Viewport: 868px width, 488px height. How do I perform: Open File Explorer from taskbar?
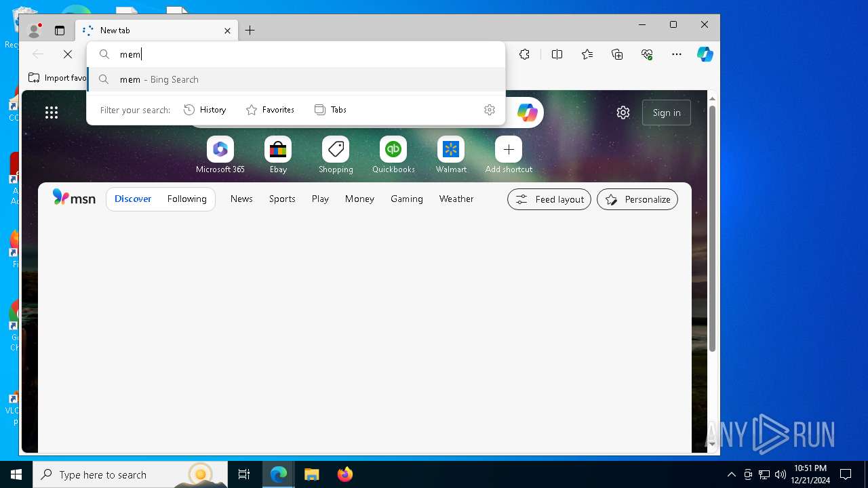click(312, 474)
